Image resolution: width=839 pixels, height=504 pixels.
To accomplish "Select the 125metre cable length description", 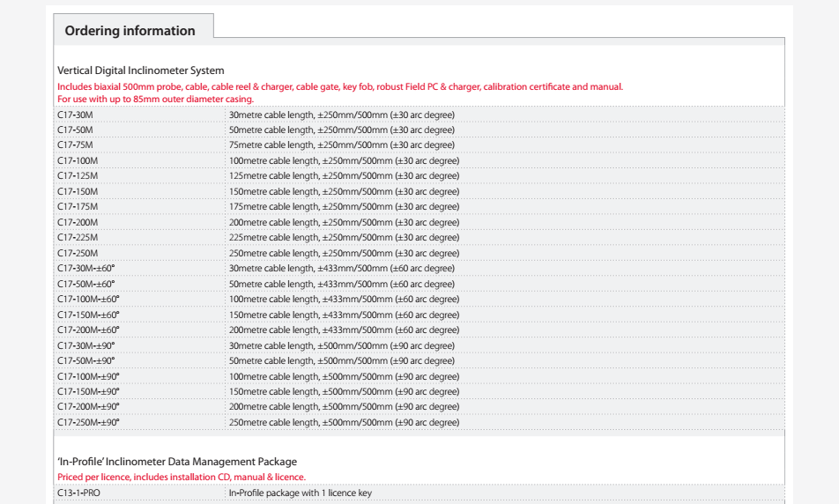I will click(x=344, y=176).
